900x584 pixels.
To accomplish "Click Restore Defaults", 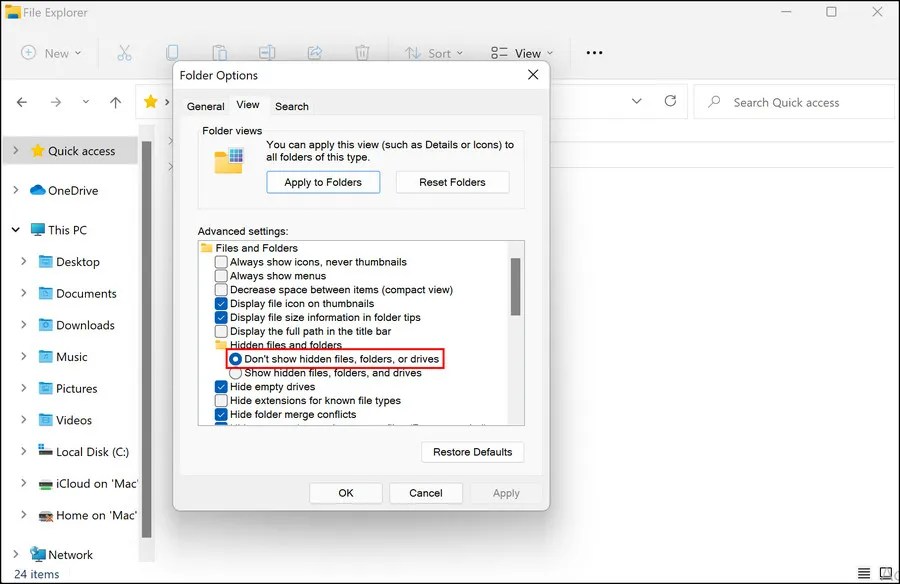I will click(x=472, y=452).
